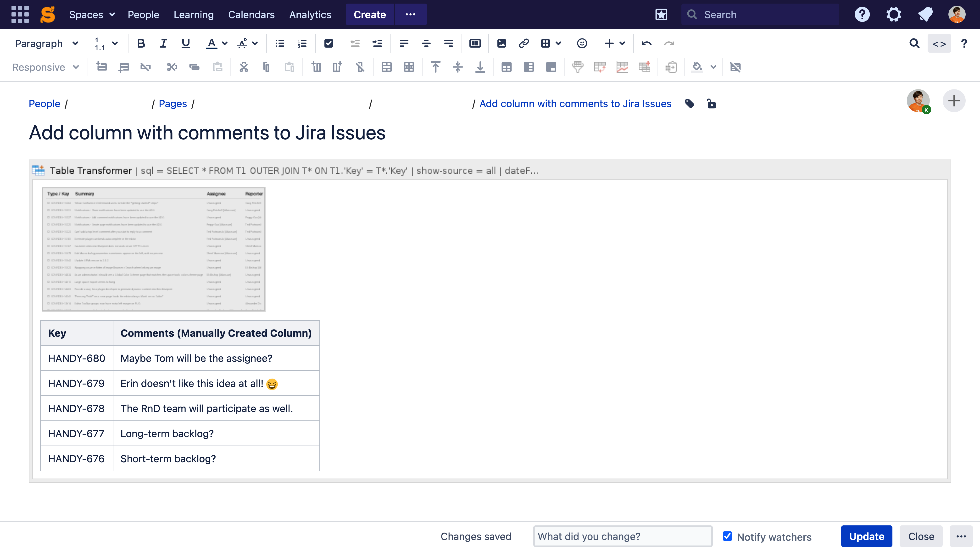Click the Create button

[x=370, y=14]
